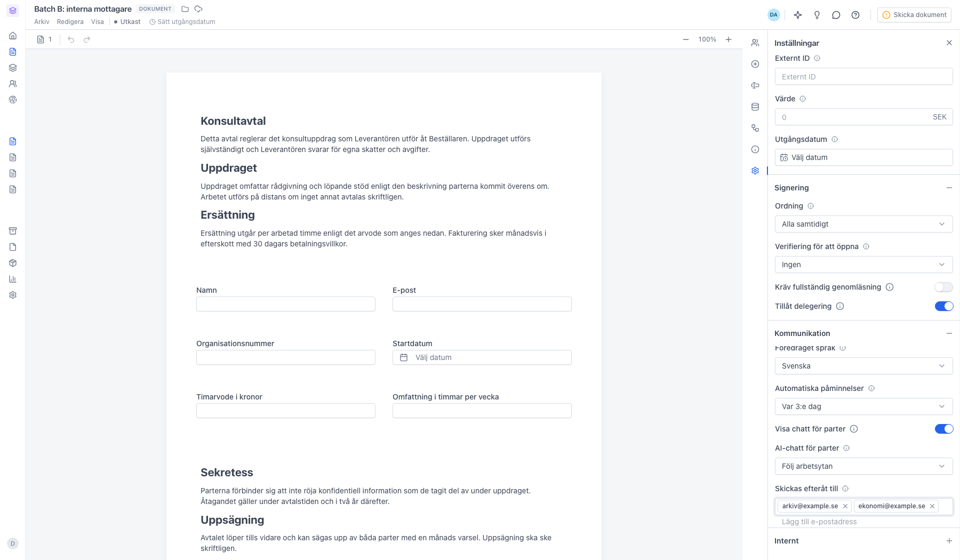This screenshot has height=560, width=960.
Task: Click Sätt utgångsdatum link
Action: (x=182, y=22)
